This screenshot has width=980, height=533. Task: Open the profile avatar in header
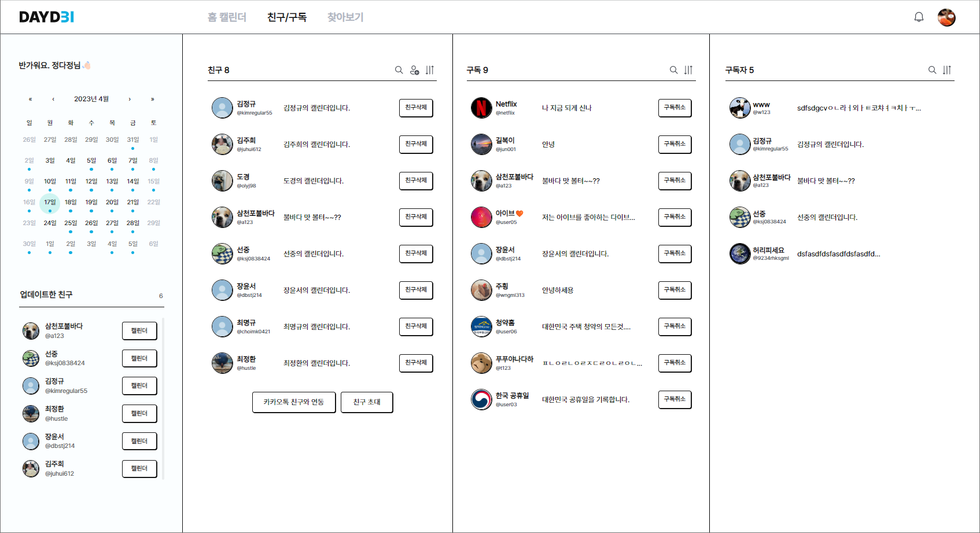[946, 17]
